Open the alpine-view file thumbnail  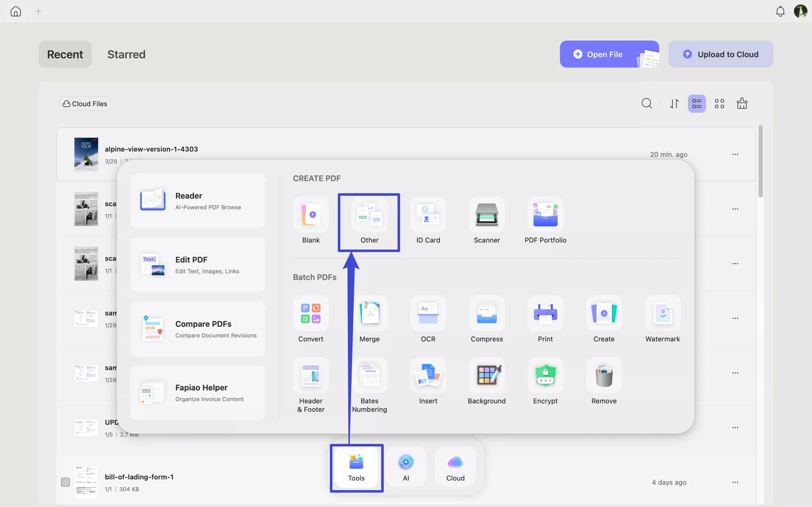coord(86,154)
